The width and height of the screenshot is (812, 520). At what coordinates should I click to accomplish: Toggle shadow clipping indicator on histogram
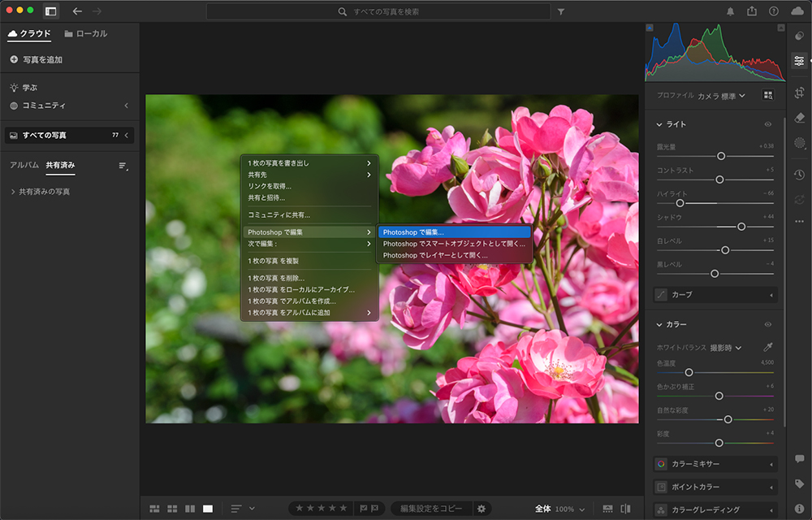click(650, 28)
